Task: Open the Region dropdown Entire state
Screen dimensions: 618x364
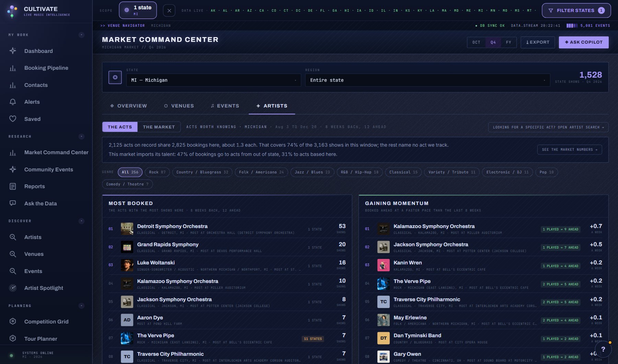Action: coord(427,80)
